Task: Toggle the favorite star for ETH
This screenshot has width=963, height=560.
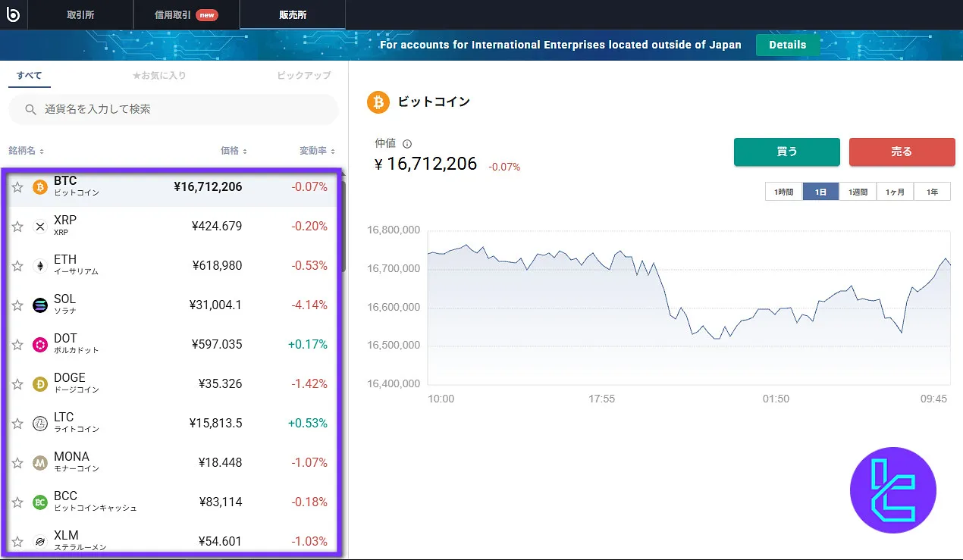Action: pos(17,266)
